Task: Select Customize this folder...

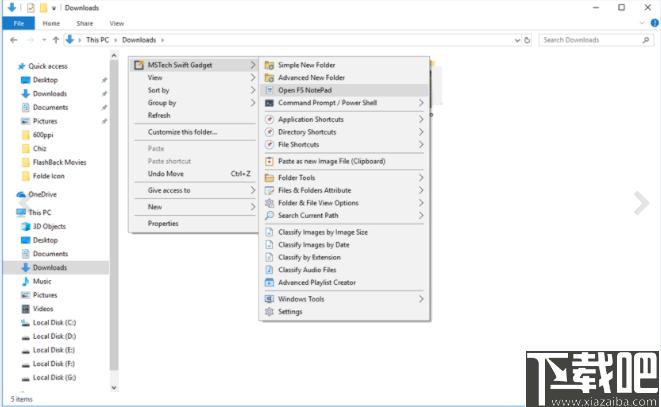Action: pos(194,132)
